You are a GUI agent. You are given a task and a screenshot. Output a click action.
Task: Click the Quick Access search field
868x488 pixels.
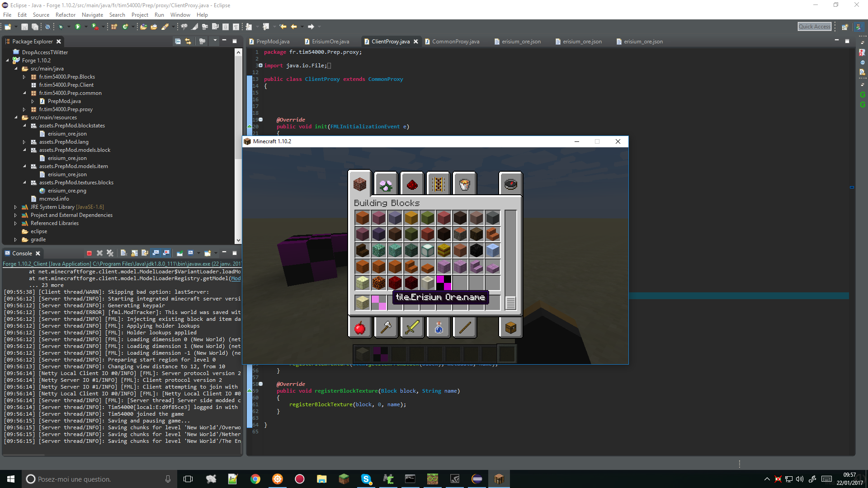click(814, 27)
